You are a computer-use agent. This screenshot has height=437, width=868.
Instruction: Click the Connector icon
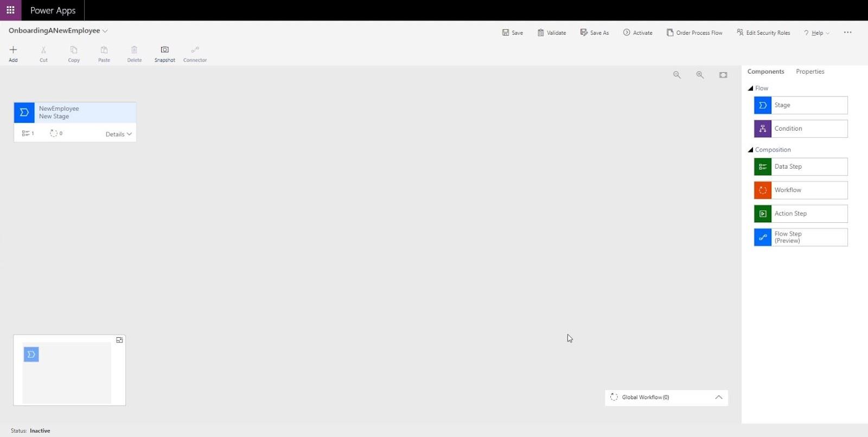tap(195, 49)
